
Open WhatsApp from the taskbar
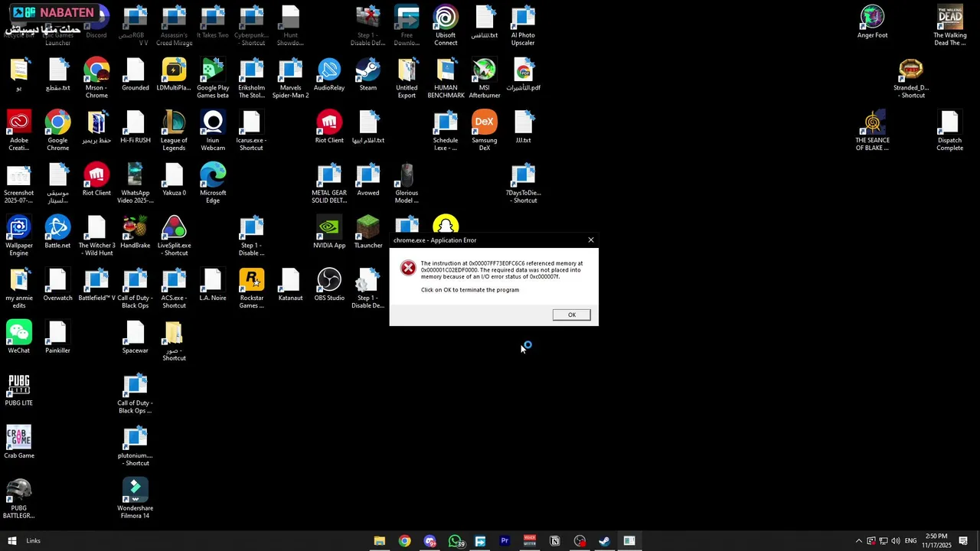455,541
